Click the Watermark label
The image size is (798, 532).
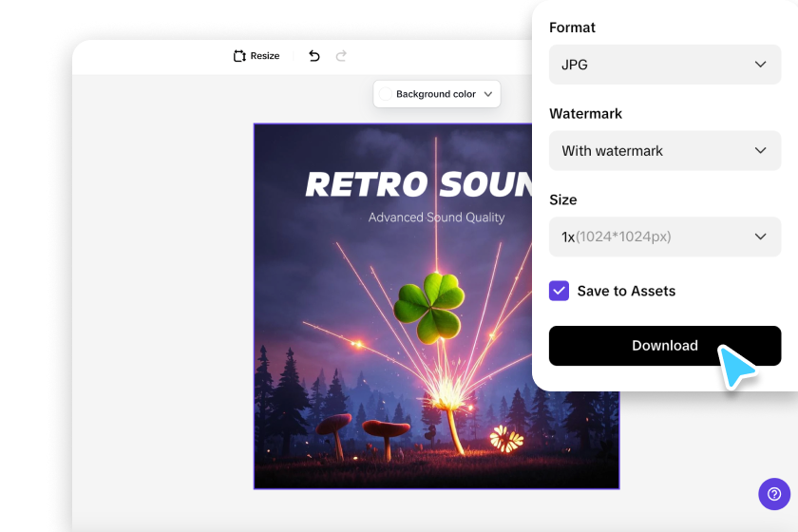pyautogui.click(x=585, y=114)
